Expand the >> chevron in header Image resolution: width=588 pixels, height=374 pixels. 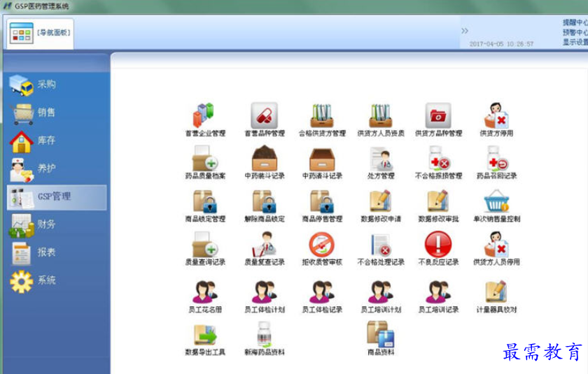(465, 30)
